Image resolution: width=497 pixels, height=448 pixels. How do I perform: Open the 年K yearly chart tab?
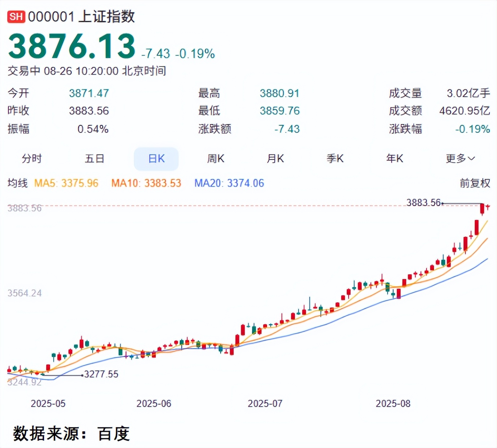pyautogui.click(x=394, y=159)
